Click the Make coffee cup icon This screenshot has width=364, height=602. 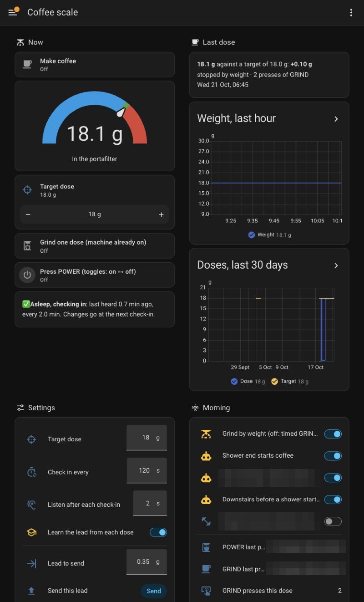tap(27, 65)
